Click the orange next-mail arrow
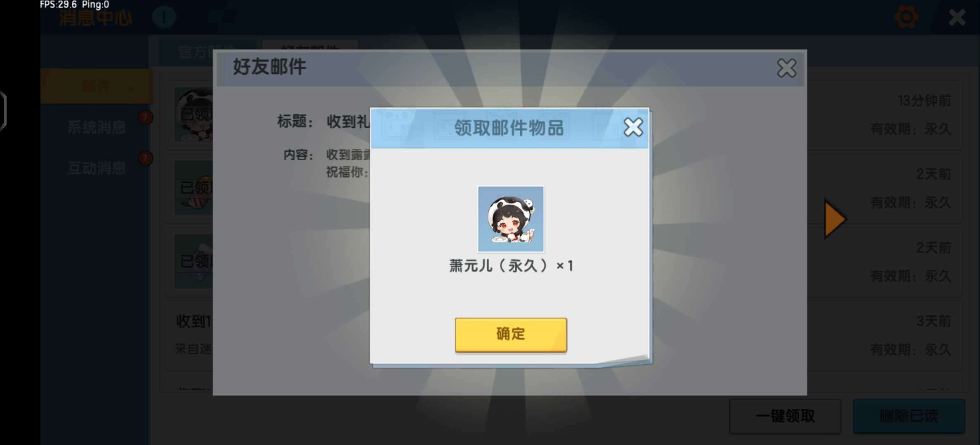This screenshot has height=445, width=980. pyautogui.click(x=835, y=219)
